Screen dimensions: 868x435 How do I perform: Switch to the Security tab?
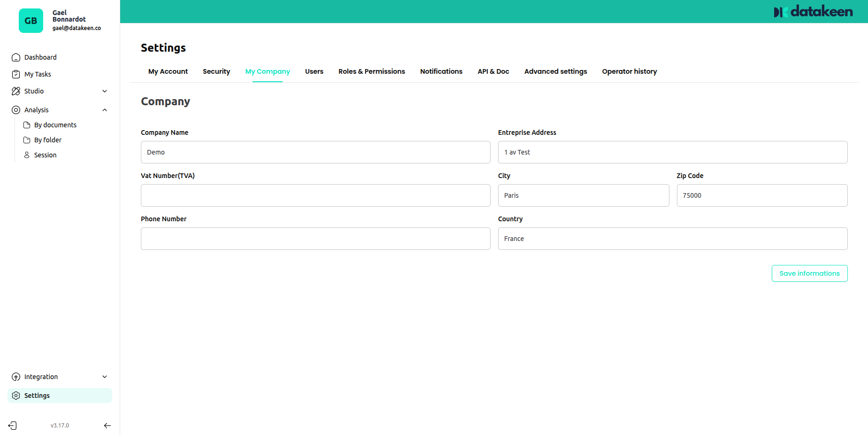(x=216, y=71)
